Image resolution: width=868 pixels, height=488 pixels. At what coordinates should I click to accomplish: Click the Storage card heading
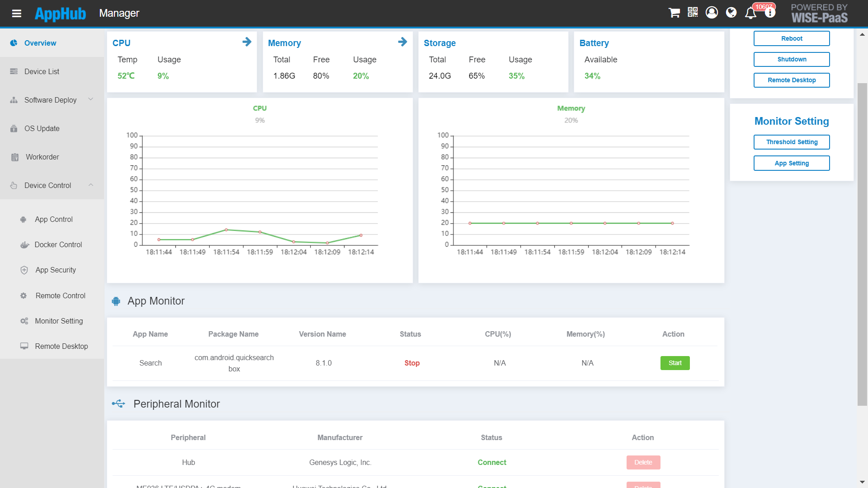coord(439,43)
